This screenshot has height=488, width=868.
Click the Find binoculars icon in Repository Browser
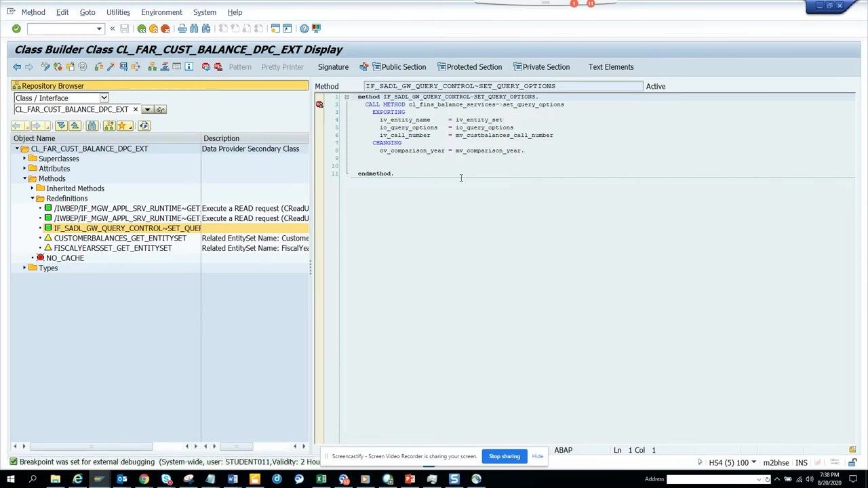click(92, 125)
